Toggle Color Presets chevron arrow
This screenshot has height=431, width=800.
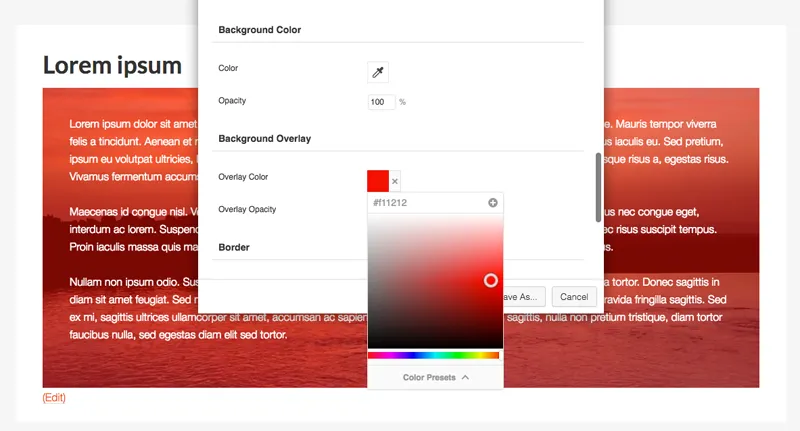[465, 377]
